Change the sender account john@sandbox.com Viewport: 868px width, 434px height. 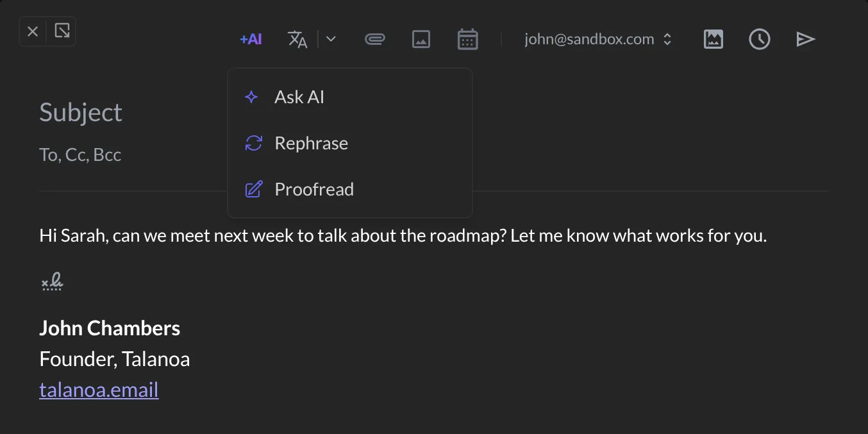598,39
